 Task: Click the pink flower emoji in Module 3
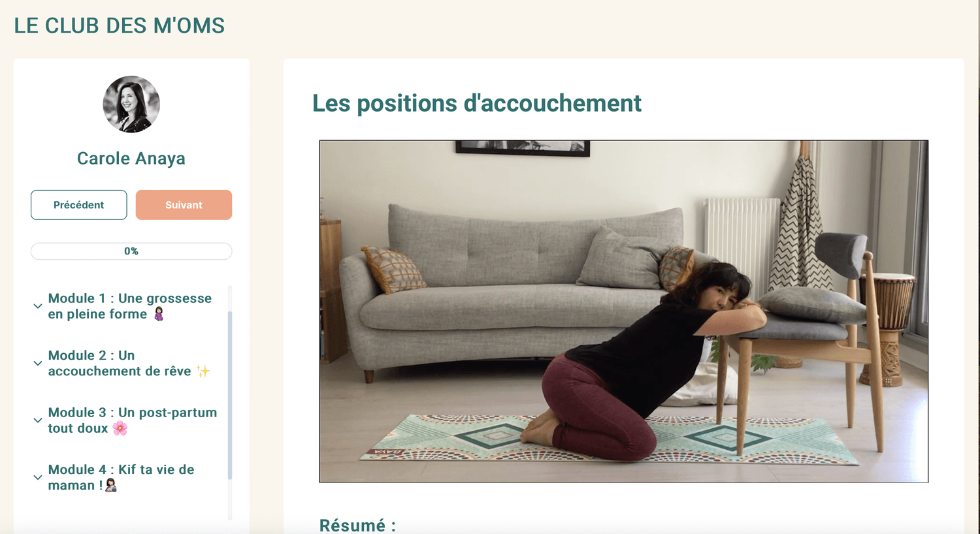(x=120, y=428)
